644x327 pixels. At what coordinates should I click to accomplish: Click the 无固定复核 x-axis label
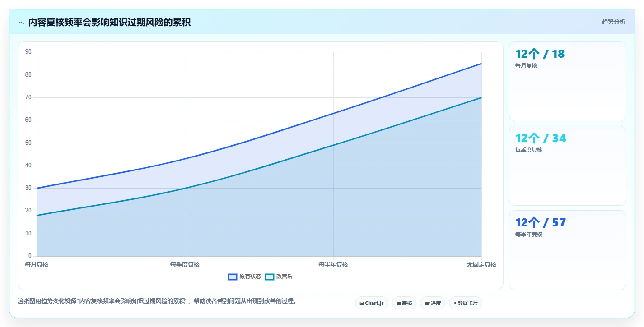[481, 264]
